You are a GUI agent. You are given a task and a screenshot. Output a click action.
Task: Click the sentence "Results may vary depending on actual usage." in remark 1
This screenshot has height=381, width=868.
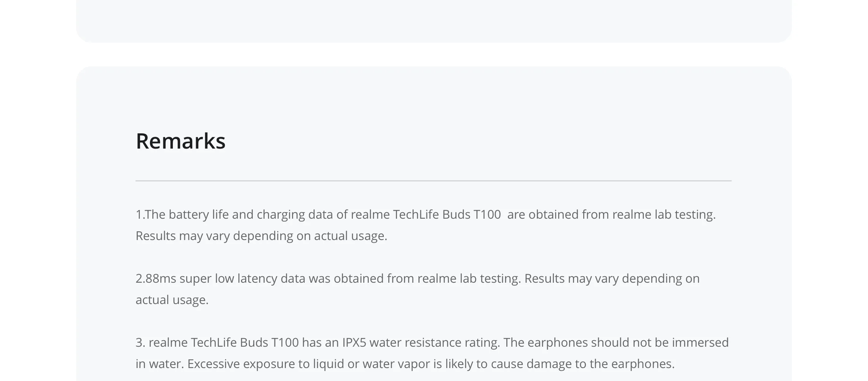pos(261,236)
